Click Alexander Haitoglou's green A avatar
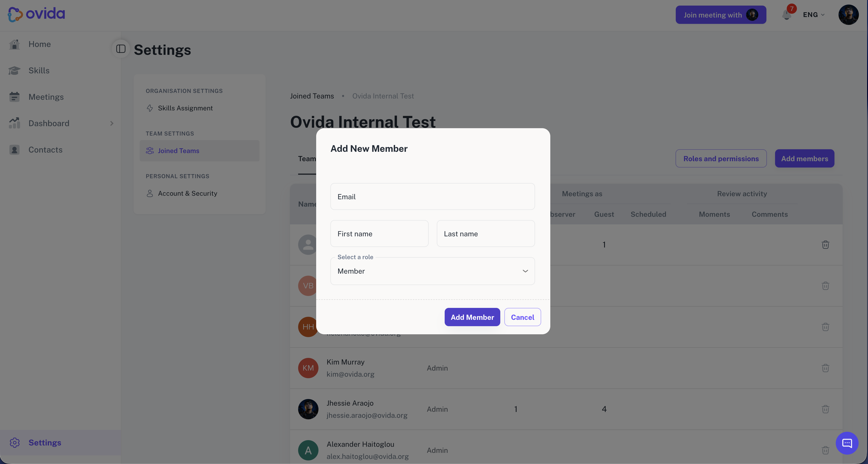868x464 pixels. tap(308, 450)
